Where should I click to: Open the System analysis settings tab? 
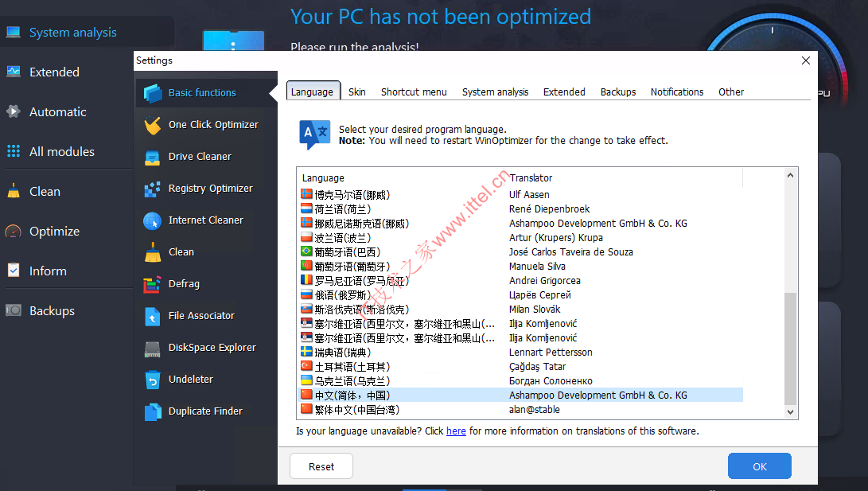(496, 92)
